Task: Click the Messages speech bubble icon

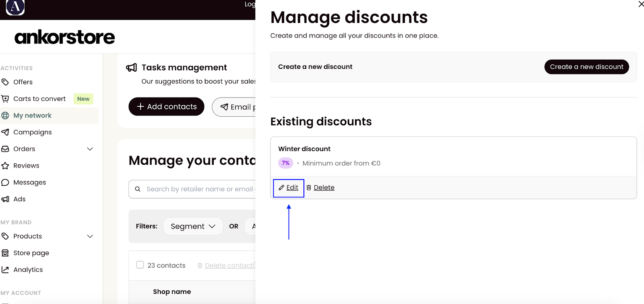Action: click(x=5, y=182)
